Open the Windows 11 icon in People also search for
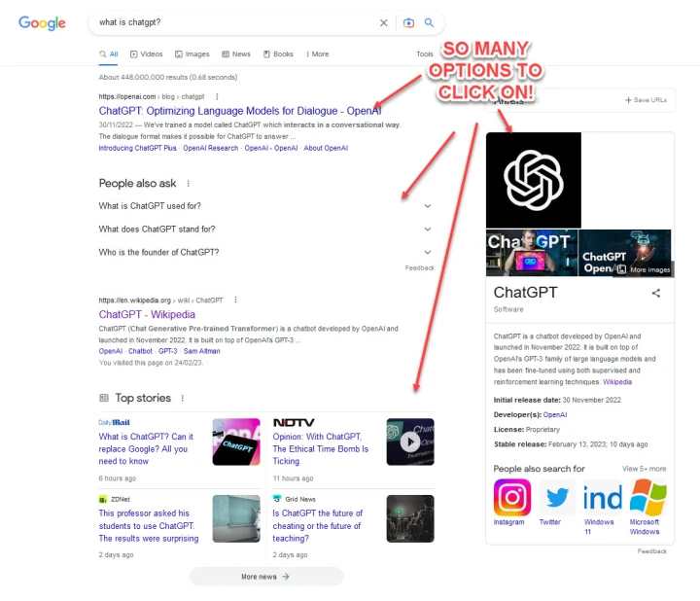The height and width of the screenshot is (601, 700). 603,497
